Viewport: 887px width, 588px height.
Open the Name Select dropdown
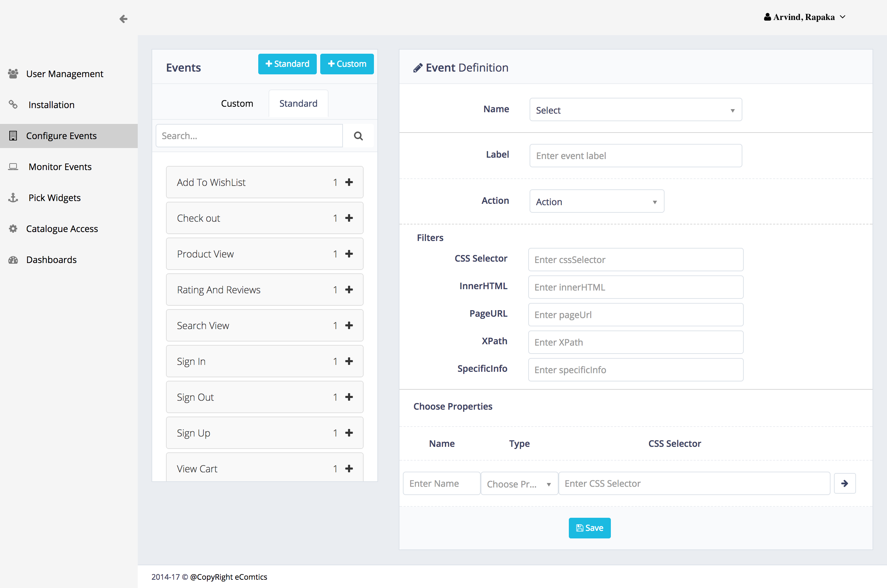636,110
